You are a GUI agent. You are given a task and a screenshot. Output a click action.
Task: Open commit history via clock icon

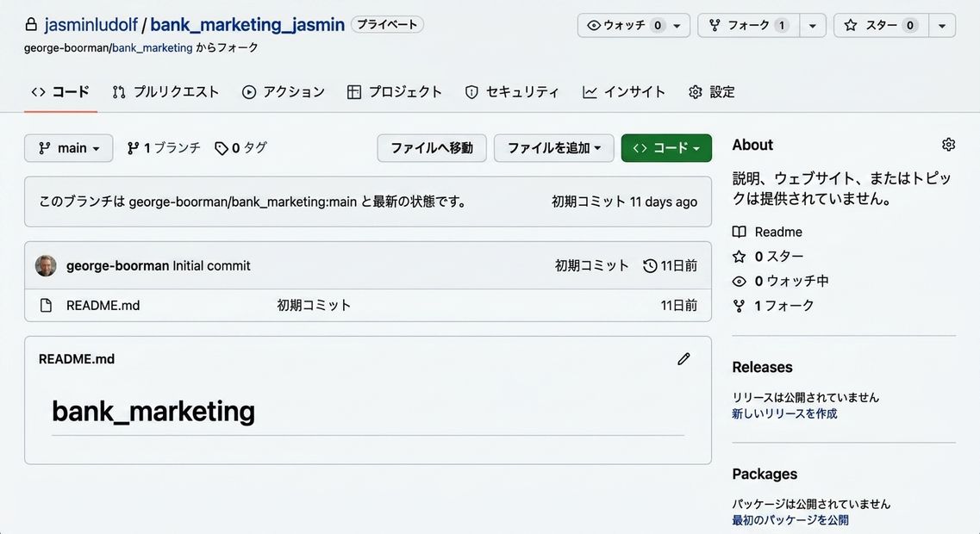[650, 265]
